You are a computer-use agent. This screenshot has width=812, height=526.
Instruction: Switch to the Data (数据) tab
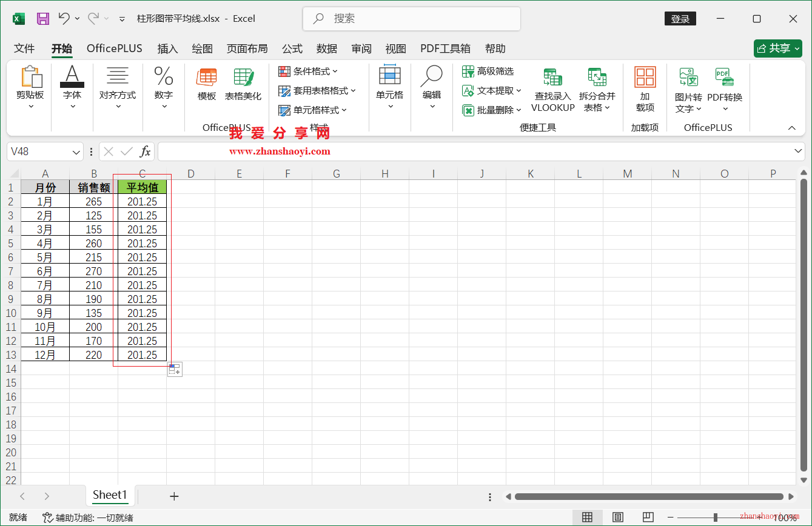pyautogui.click(x=327, y=48)
